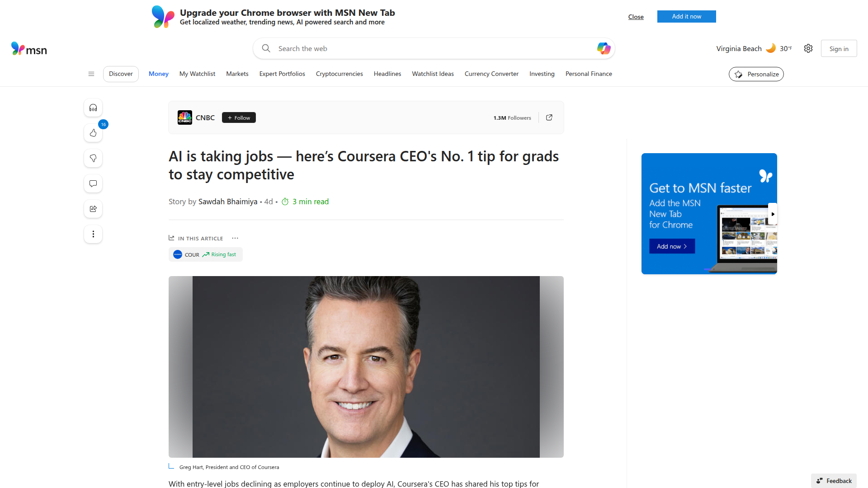Expand the vertical three-dot more options menu
Image resolution: width=868 pixels, height=488 pixels.
click(x=93, y=234)
